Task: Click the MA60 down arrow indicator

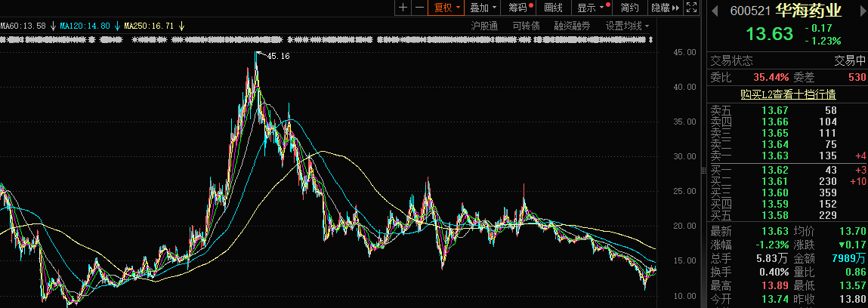Action: coord(53,26)
